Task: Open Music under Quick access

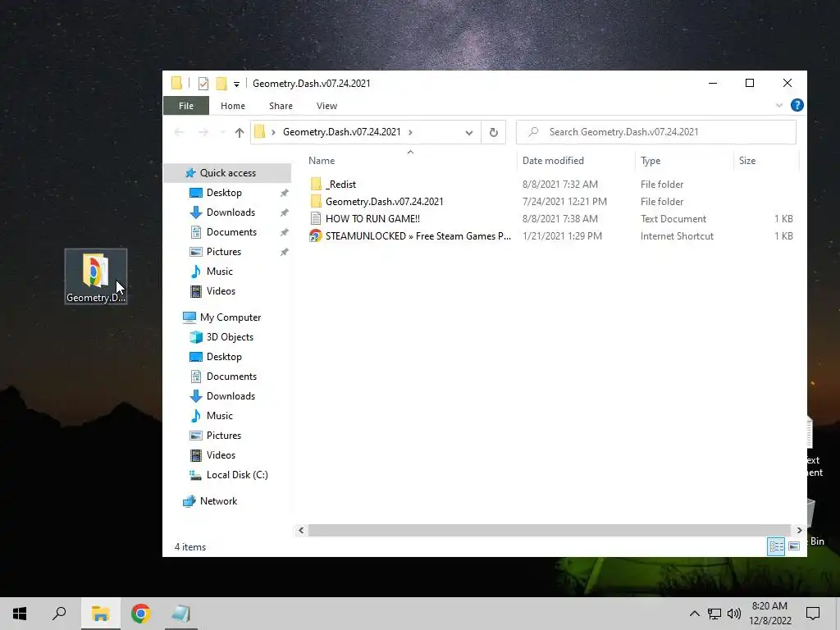Action: [219, 272]
